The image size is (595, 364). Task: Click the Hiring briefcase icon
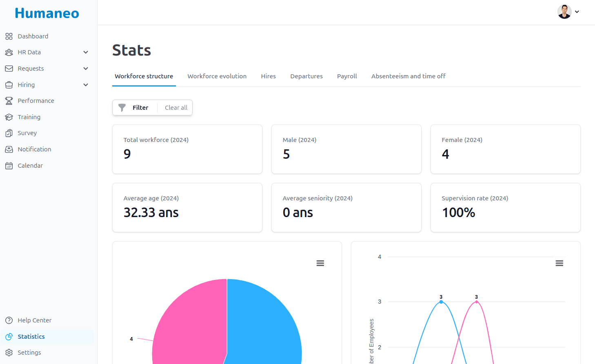click(x=9, y=85)
